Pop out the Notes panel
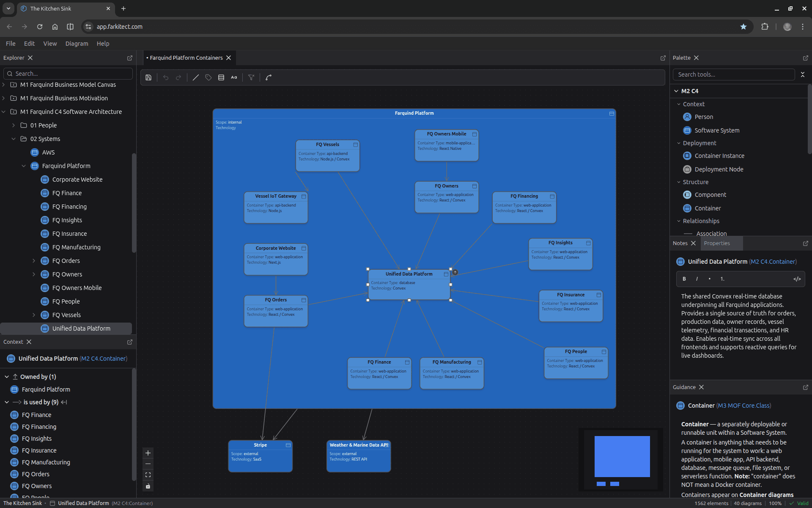The height and width of the screenshot is (508, 812). tap(805, 243)
